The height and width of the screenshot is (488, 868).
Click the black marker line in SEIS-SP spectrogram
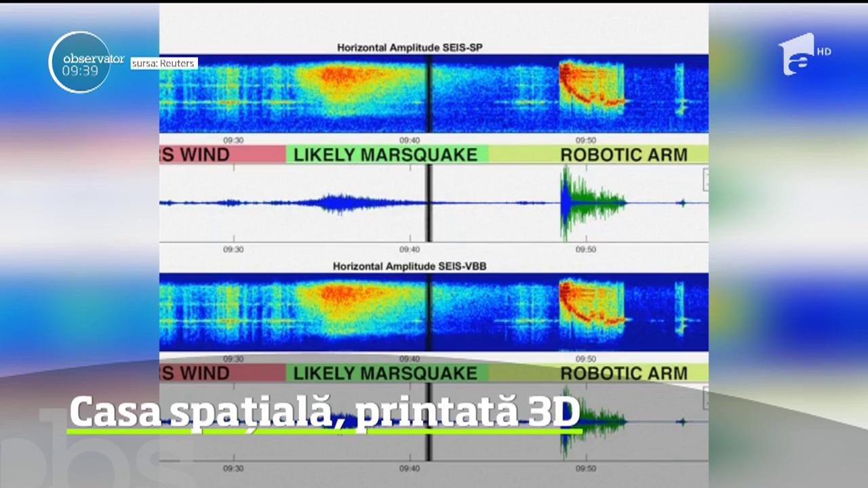tap(429, 94)
